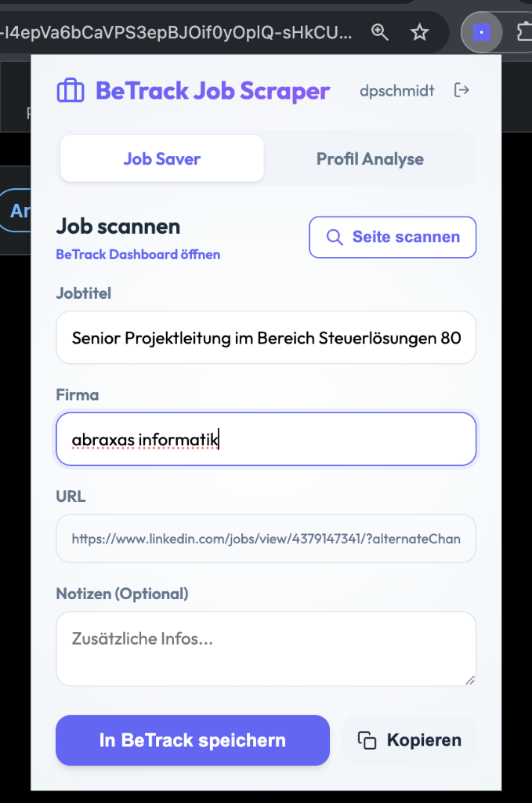Click the dpschmidt account name
Screen dimensions: 532x803
click(x=396, y=90)
